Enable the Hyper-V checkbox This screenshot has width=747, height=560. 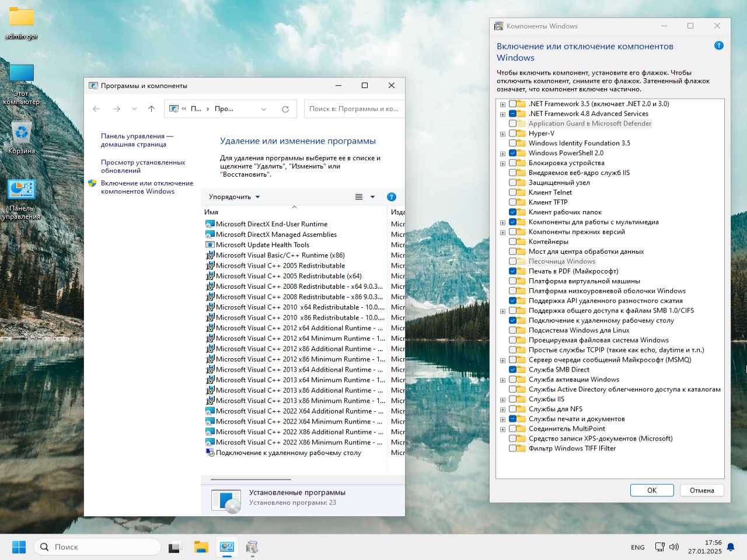[512, 134]
